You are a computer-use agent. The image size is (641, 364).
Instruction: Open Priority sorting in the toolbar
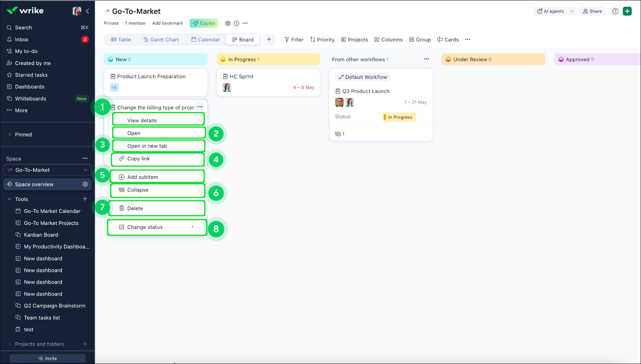322,40
